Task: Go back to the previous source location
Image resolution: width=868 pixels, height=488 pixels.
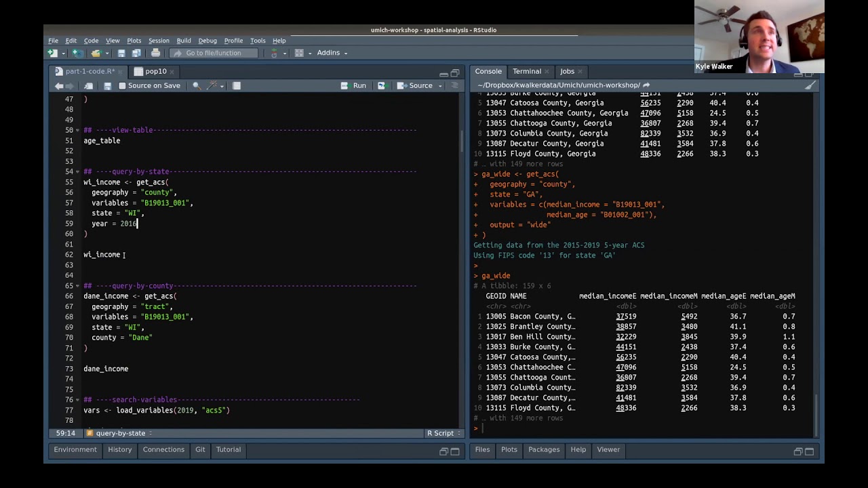Action: 59,86
